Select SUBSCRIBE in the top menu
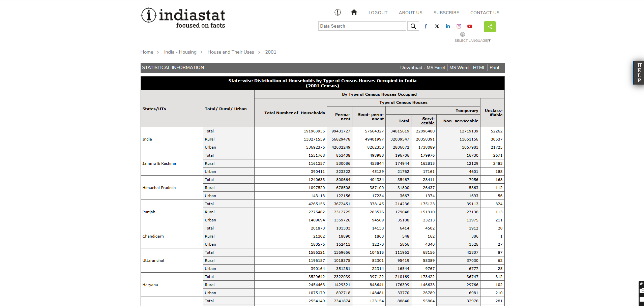The image size is (644, 306). pos(446,13)
